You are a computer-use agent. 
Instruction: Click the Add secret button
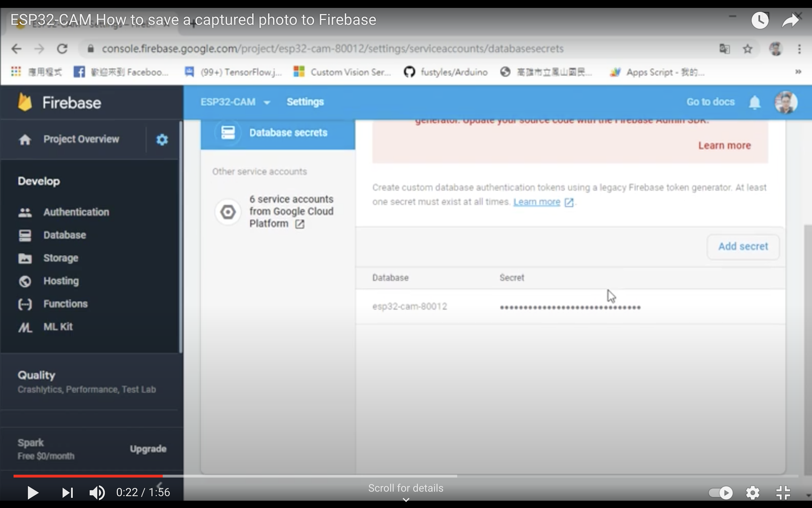(x=743, y=247)
